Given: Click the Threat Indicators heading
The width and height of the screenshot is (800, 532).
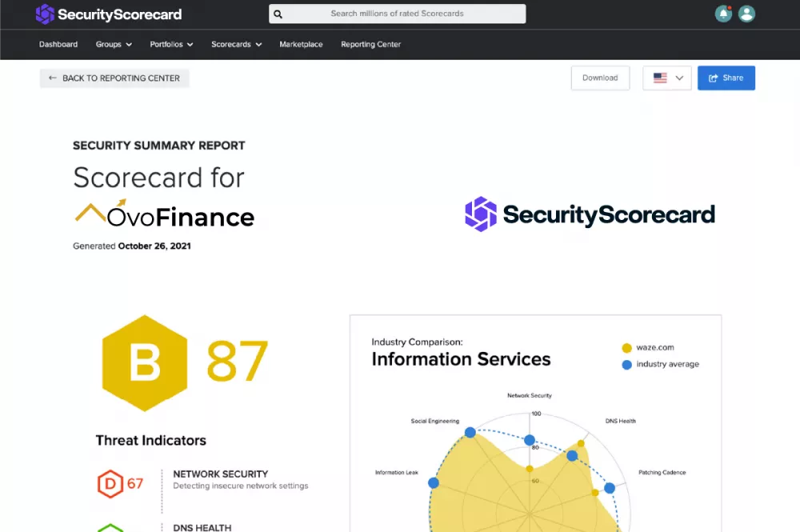Looking at the screenshot, I should point(151,440).
